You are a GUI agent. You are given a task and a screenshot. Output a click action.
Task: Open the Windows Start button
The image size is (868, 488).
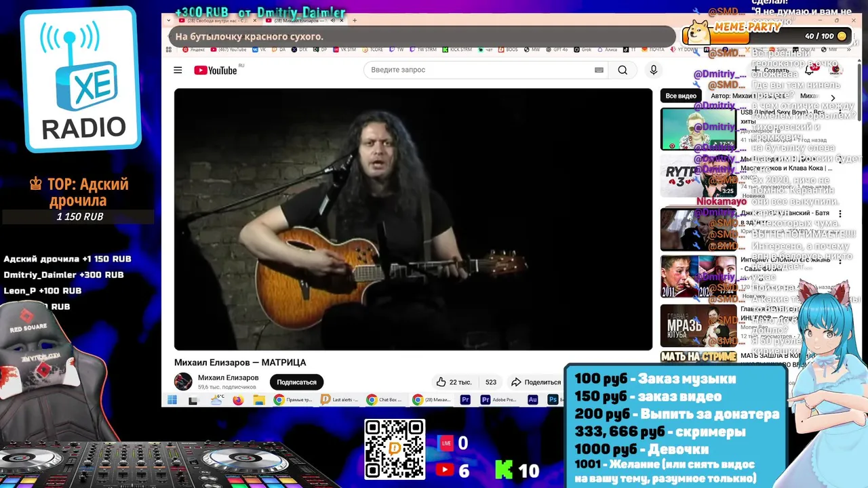172,400
